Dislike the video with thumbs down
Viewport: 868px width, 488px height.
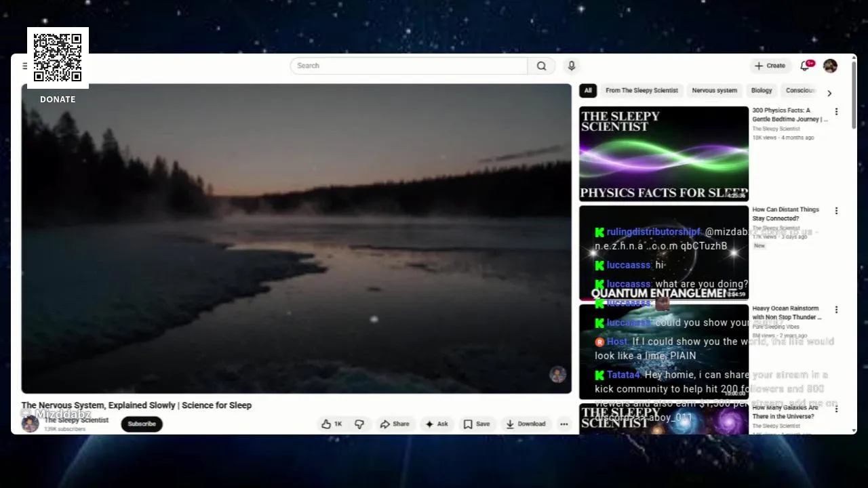(359, 424)
